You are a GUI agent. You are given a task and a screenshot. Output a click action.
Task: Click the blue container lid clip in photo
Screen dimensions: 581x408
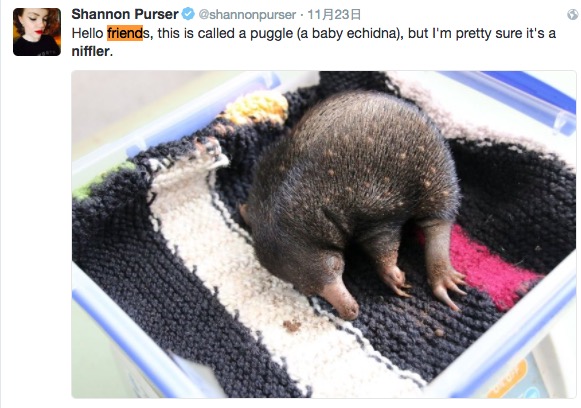[x=562, y=122]
